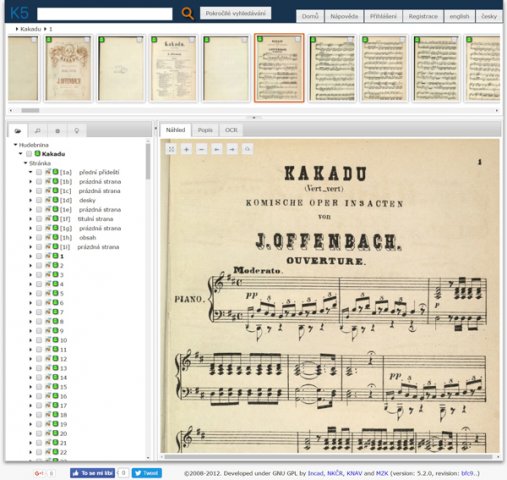Click the Kakadu breadcrumb link
This screenshot has width=507, height=480.
[x=30, y=29]
